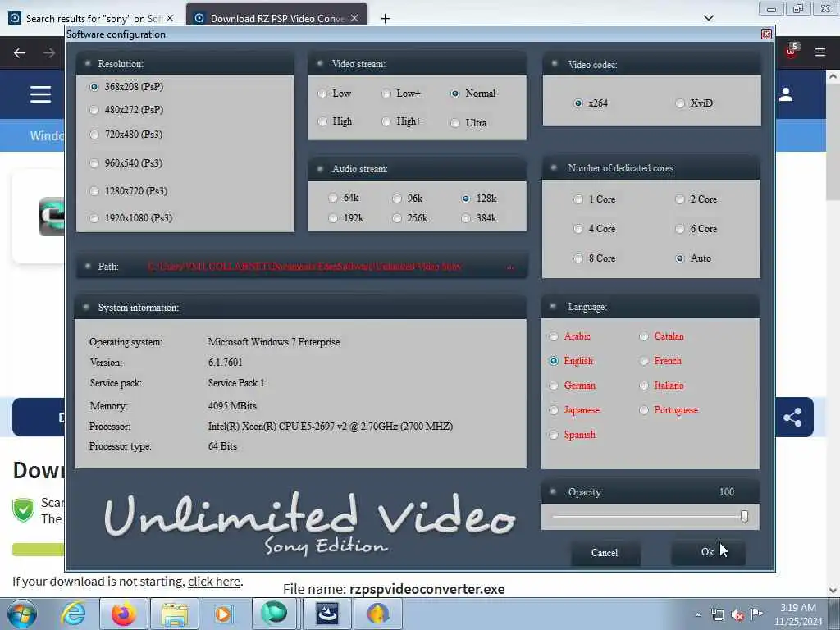The width and height of the screenshot is (840, 630).
Task: Cancel the software configuration
Action: pyautogui.click(x=605, y=553)
